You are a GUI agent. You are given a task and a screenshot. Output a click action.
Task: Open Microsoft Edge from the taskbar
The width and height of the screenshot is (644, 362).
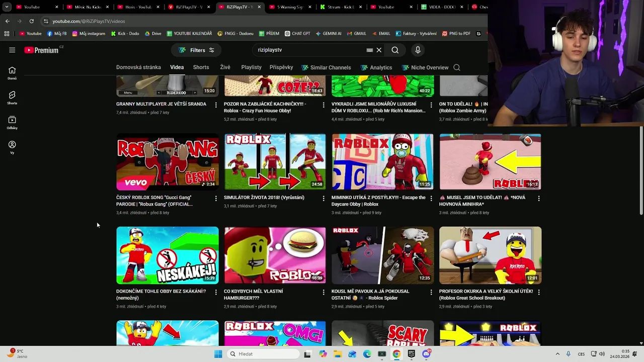(367, 354)
